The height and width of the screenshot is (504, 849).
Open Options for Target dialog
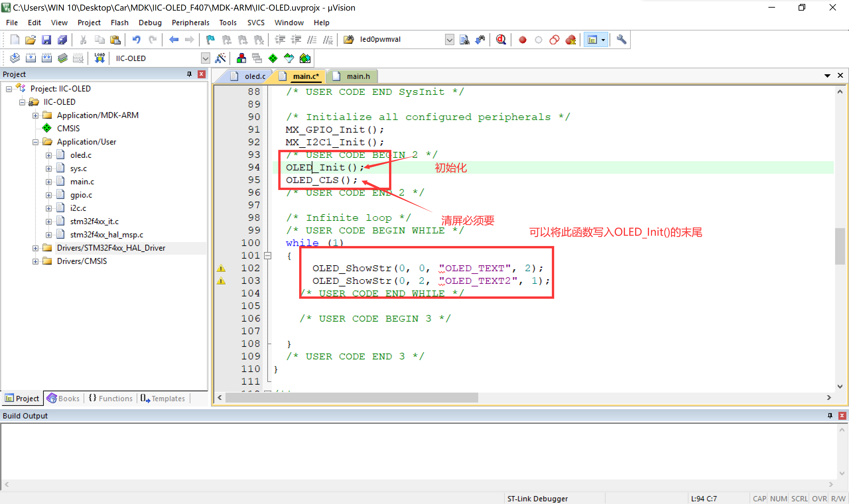221,58
